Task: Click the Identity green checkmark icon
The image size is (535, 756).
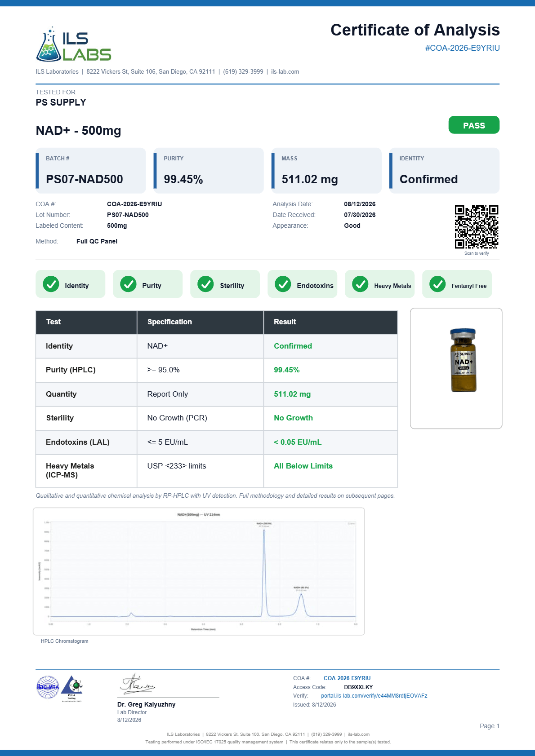Action: 51,284
